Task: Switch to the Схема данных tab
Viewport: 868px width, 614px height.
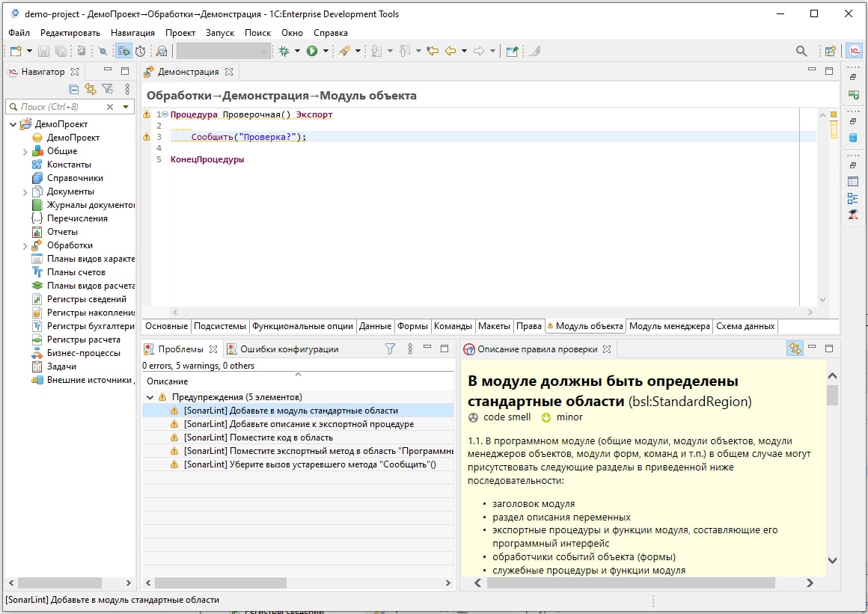Action: (x=745, y=326)
